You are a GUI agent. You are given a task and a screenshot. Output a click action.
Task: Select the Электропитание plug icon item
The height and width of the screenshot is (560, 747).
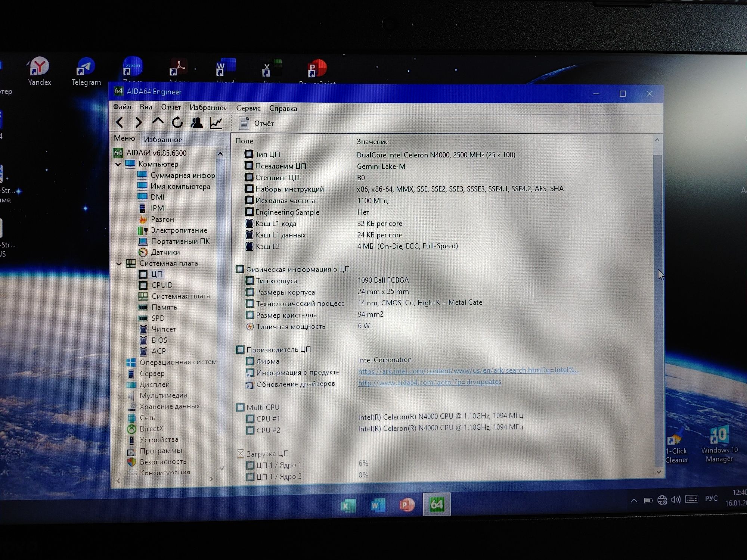click(173, 230)
